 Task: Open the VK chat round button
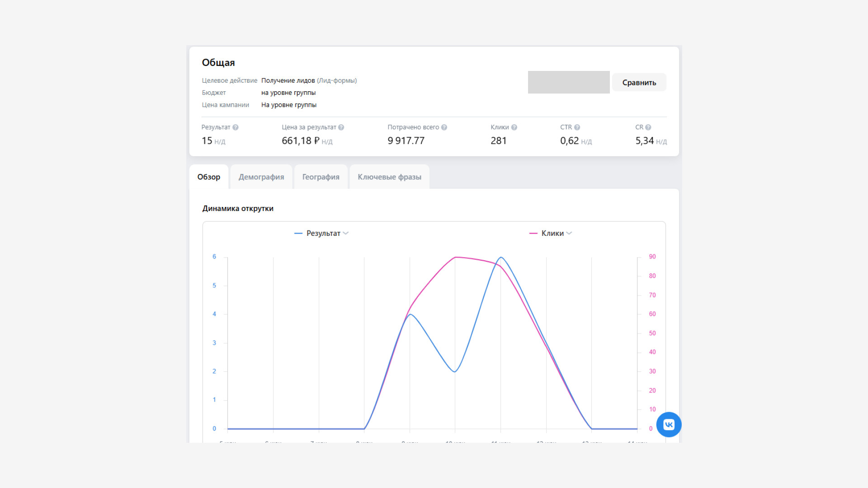tap(669, 425)
